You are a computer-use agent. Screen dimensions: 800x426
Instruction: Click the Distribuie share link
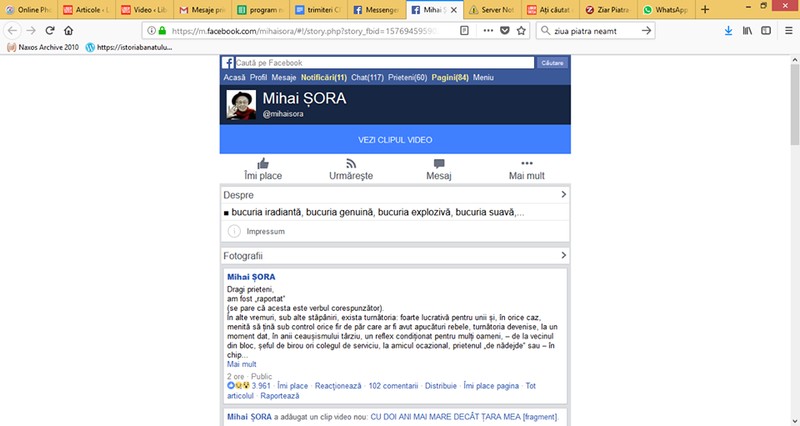click(441, 386)
